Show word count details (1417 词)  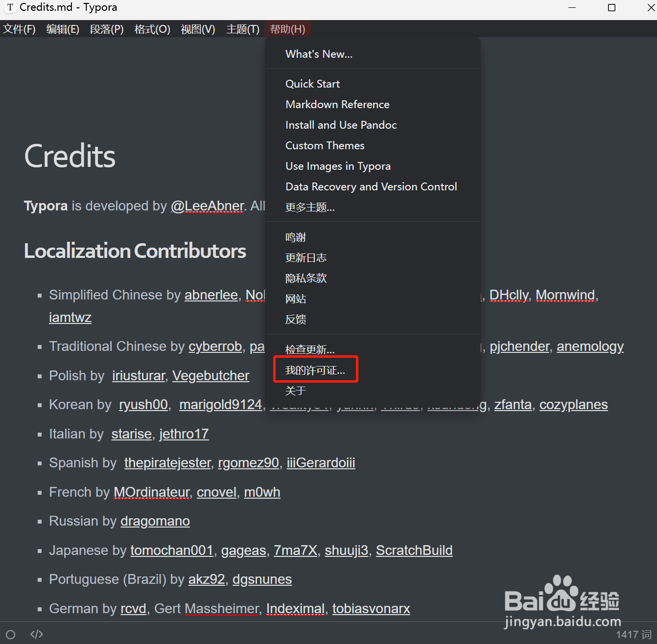point(633,635)
